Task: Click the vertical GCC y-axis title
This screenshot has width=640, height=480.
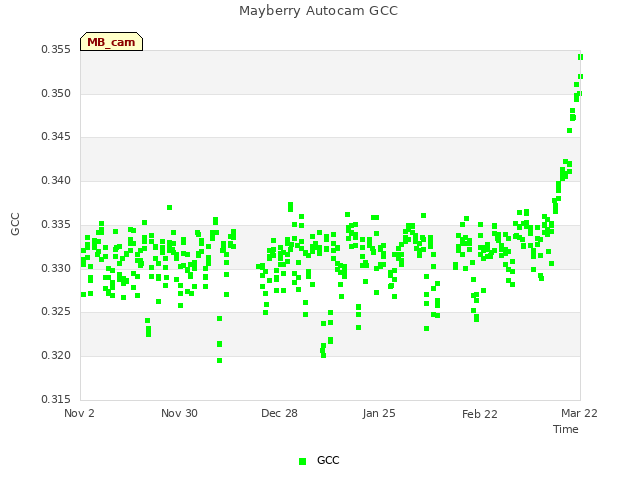Action: point(15,224)
